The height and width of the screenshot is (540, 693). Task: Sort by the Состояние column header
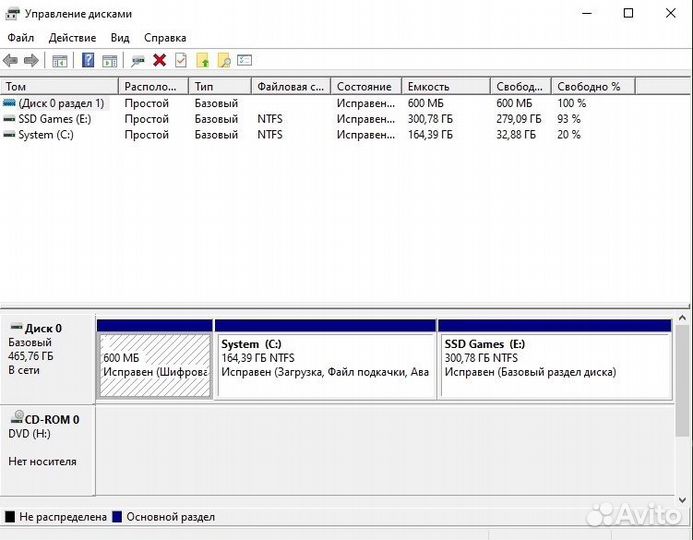click(366, 87)
